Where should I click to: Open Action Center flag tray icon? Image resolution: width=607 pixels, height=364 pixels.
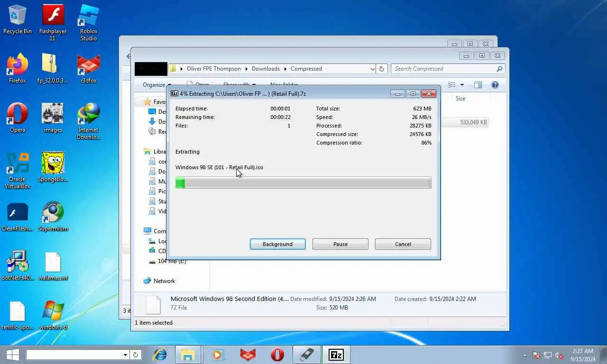536,355
